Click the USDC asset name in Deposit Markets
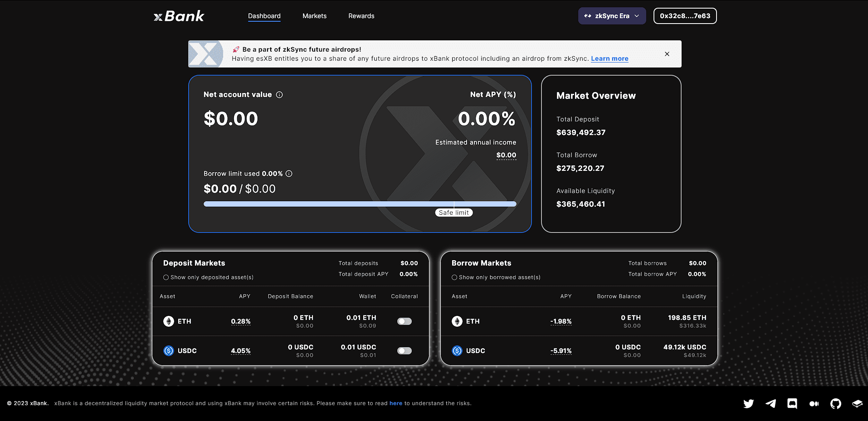 pos(187,351)
